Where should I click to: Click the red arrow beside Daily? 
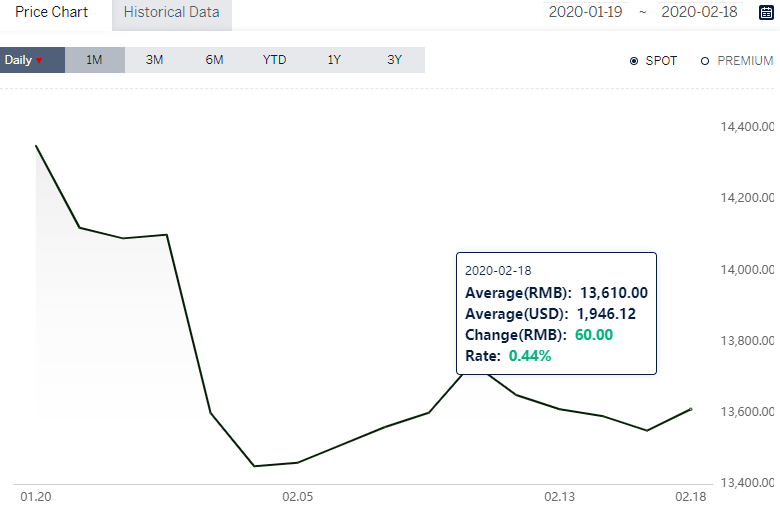tap(39, 61)
